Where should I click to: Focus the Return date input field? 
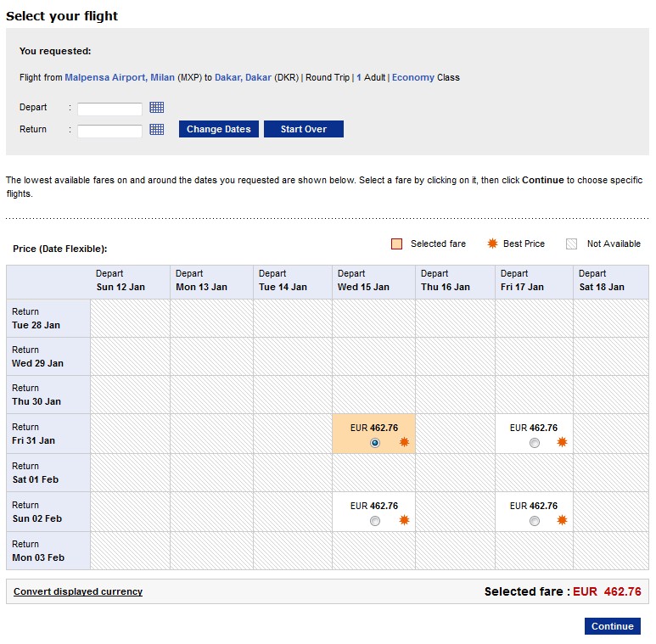pos(109,131)
